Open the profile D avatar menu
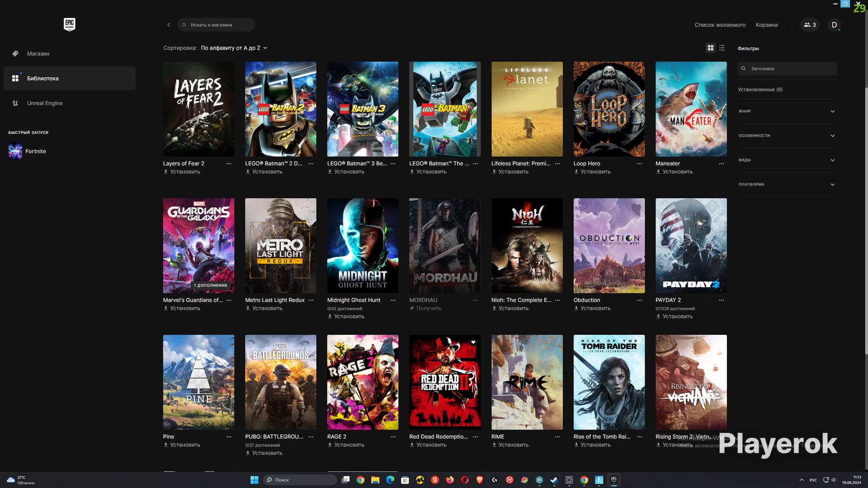Viewport: 868px width, 488px height. (834, 25)
